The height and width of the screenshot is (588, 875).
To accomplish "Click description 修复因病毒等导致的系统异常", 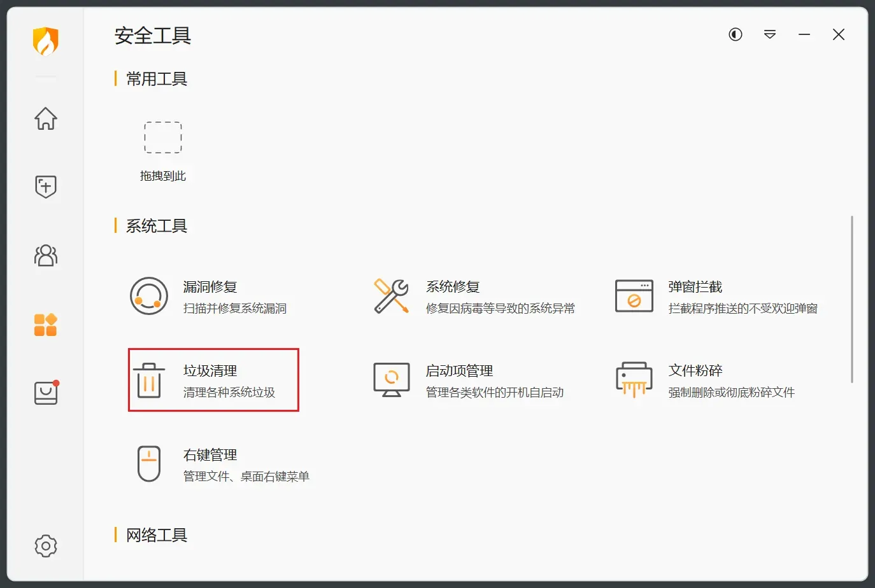I will pos(501,309).
